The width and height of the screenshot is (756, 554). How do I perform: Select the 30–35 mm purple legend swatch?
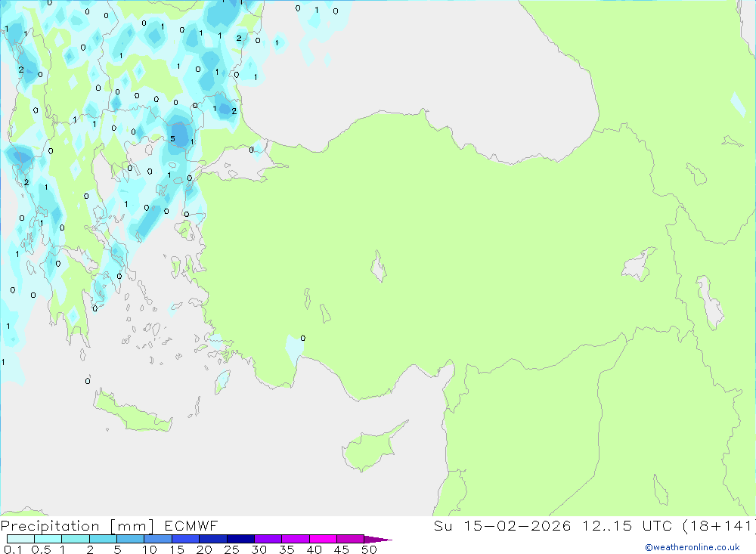click(268, 539)
